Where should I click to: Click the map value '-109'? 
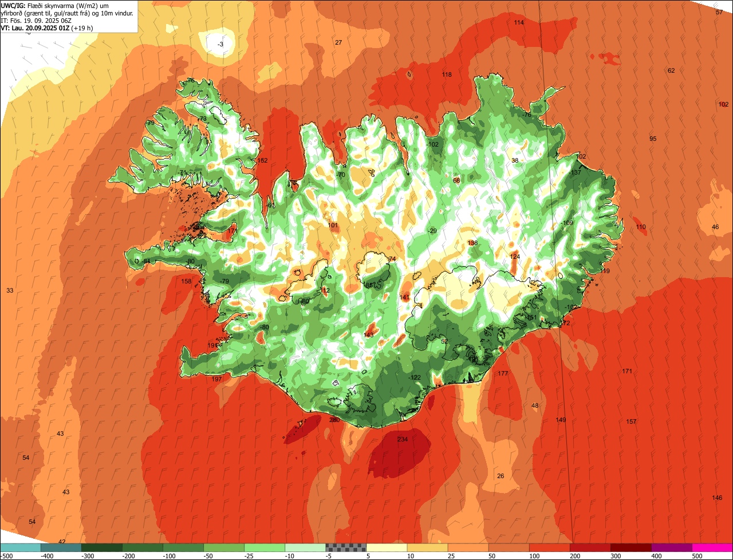(x=567, y=223)
